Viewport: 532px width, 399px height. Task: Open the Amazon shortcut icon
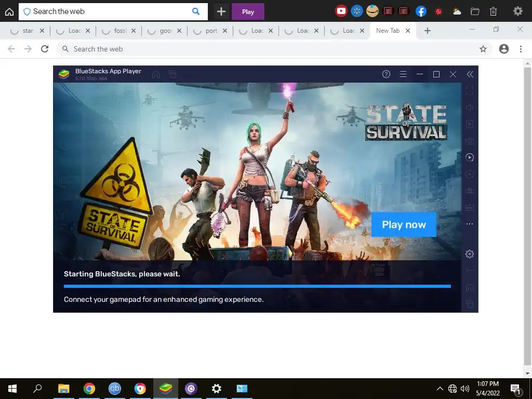372,11
